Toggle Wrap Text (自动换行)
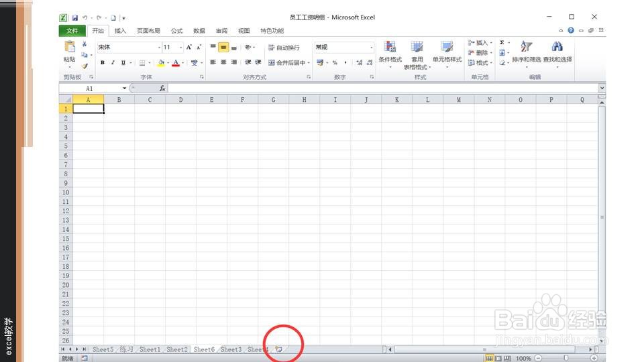 pyautogui.click(x=284, y=48)
